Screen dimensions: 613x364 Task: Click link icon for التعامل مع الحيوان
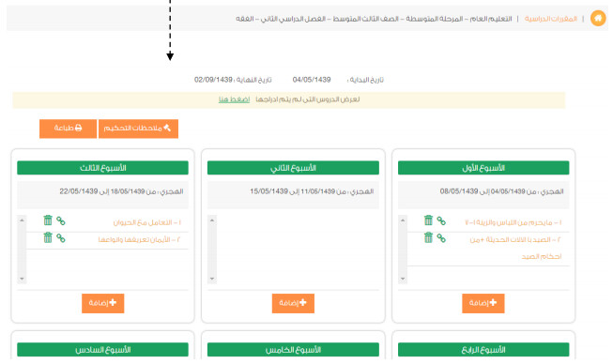[61, 220]
